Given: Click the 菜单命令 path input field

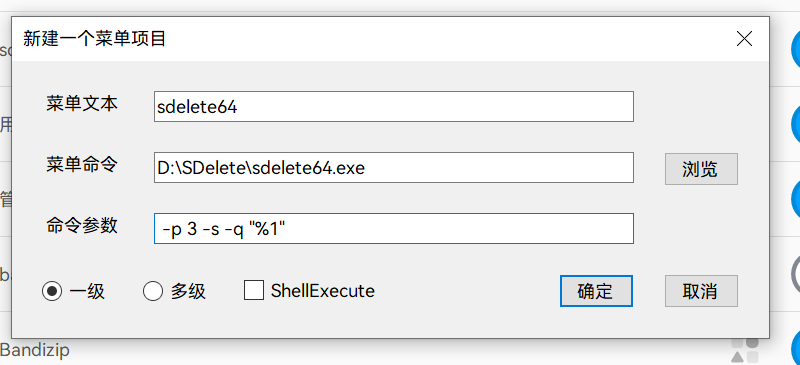Looking at the screenshot, I should click(x=394, y=167).
